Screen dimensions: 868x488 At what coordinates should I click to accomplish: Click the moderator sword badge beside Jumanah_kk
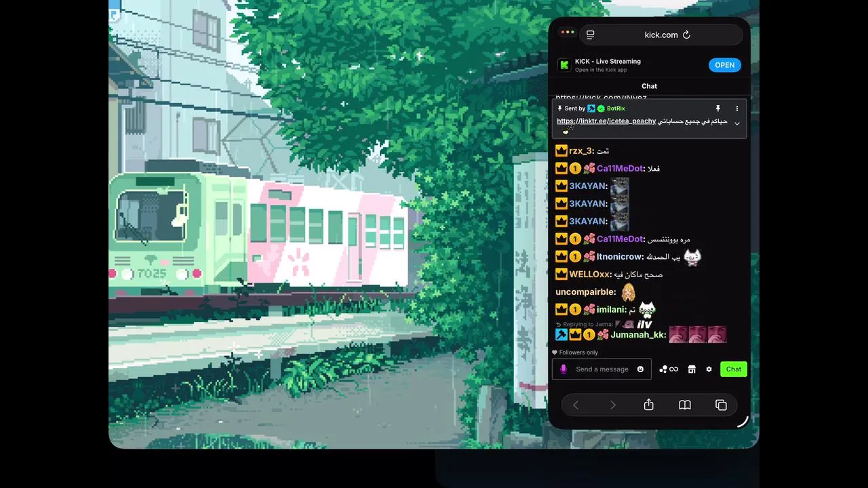561,335
